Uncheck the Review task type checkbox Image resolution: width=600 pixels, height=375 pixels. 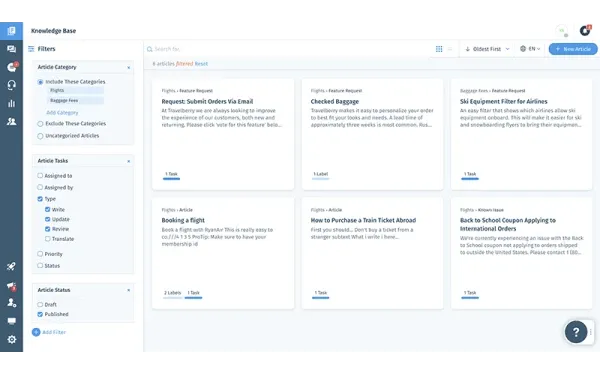pos(47,229)
